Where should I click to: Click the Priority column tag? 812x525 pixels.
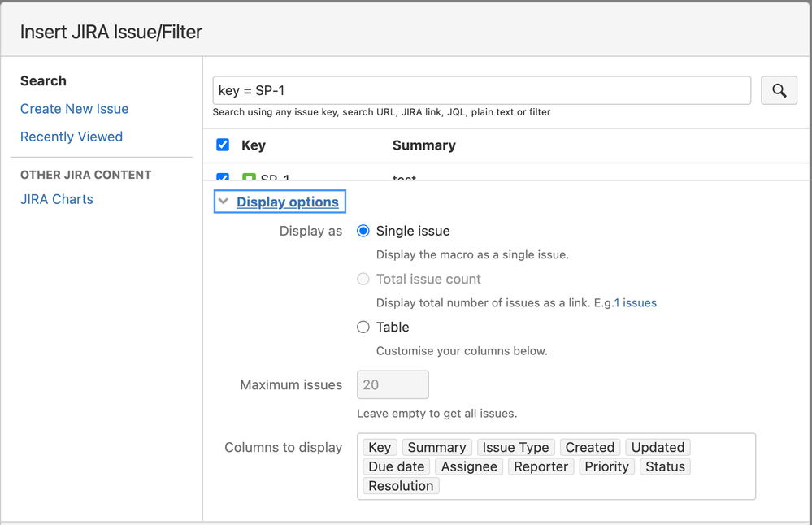pos(607,466)
